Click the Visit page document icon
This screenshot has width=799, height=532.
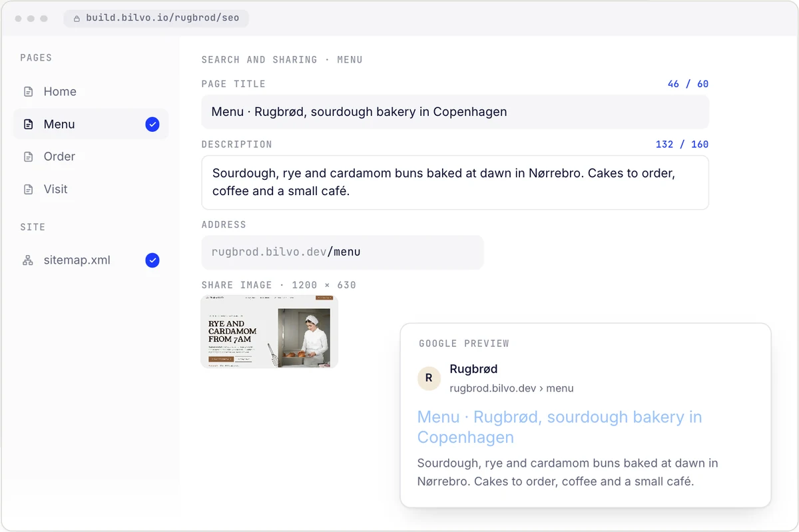(28, 190)
